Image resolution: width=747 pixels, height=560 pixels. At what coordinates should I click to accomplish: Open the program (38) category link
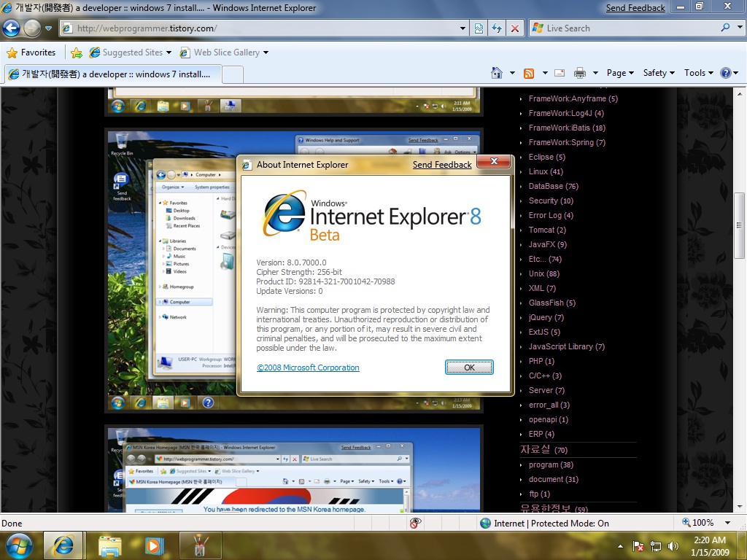point(551,464)
